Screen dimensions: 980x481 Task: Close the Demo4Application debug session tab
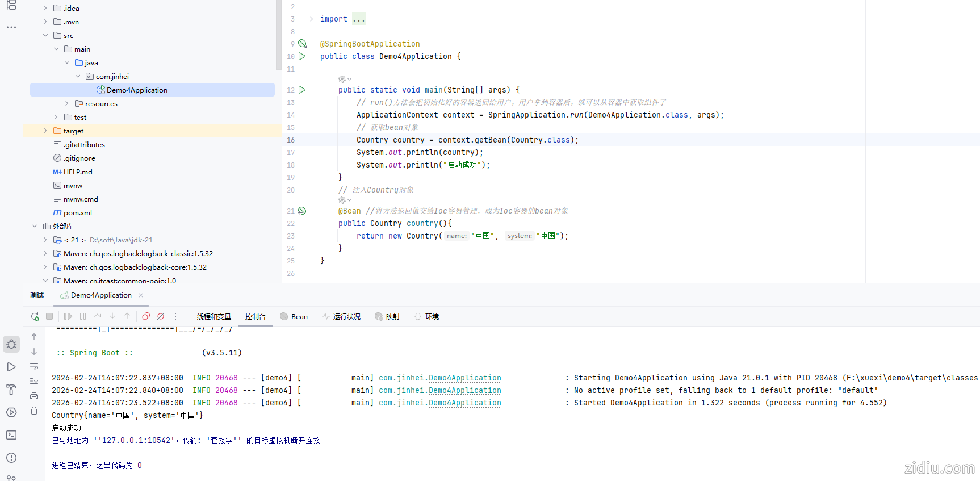pos(141,295)
